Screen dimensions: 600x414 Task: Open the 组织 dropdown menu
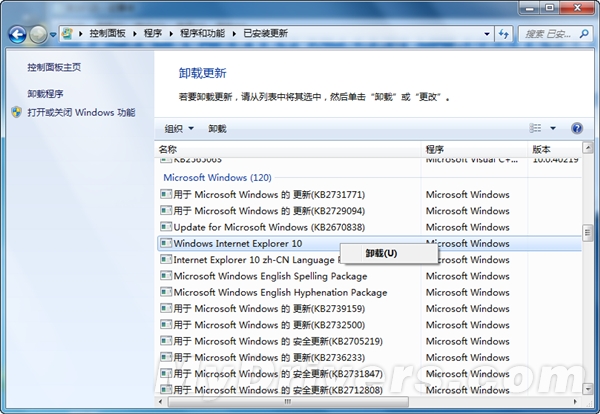(179, 129)
